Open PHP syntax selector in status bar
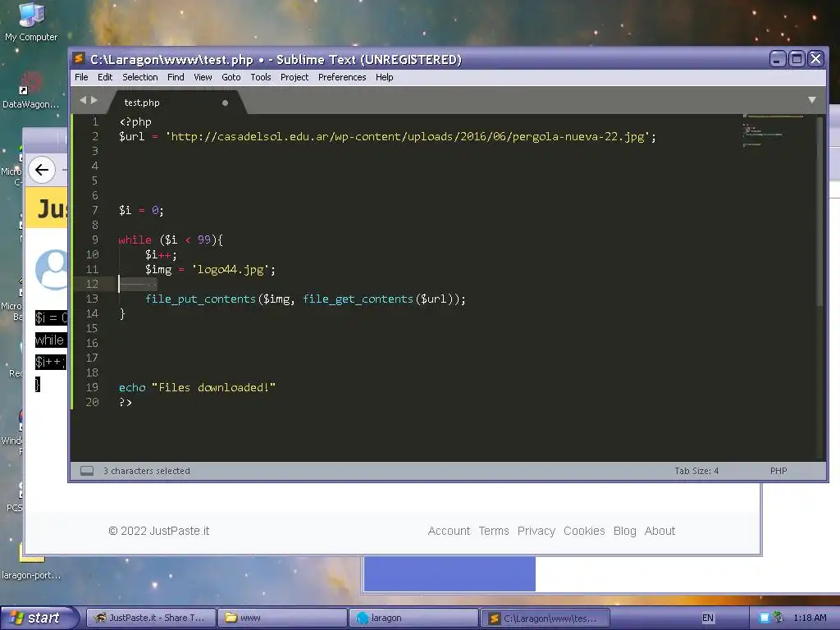The width and height of the screenshot is (840, 630). tap(778, 471)
